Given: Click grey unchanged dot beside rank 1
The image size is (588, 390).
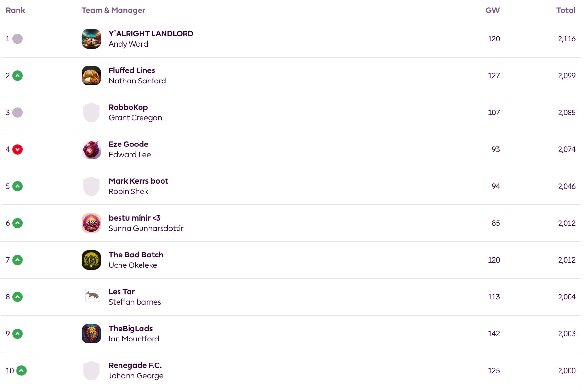Looking at the screenshot, I should (x=17, y=39).
